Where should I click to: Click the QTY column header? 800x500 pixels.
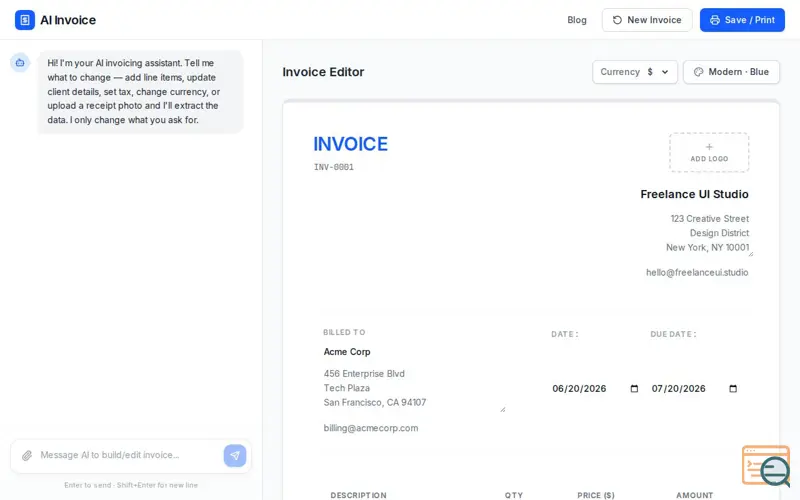pos(514,495)
